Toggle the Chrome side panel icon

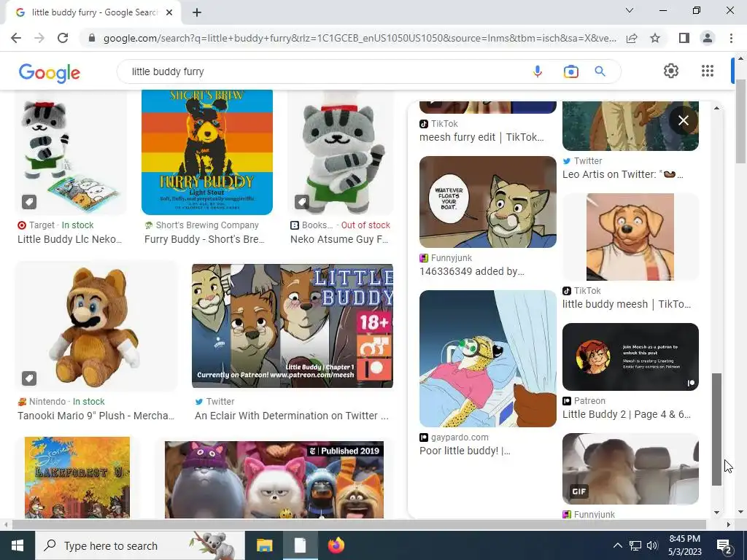[x=684, y=38]
